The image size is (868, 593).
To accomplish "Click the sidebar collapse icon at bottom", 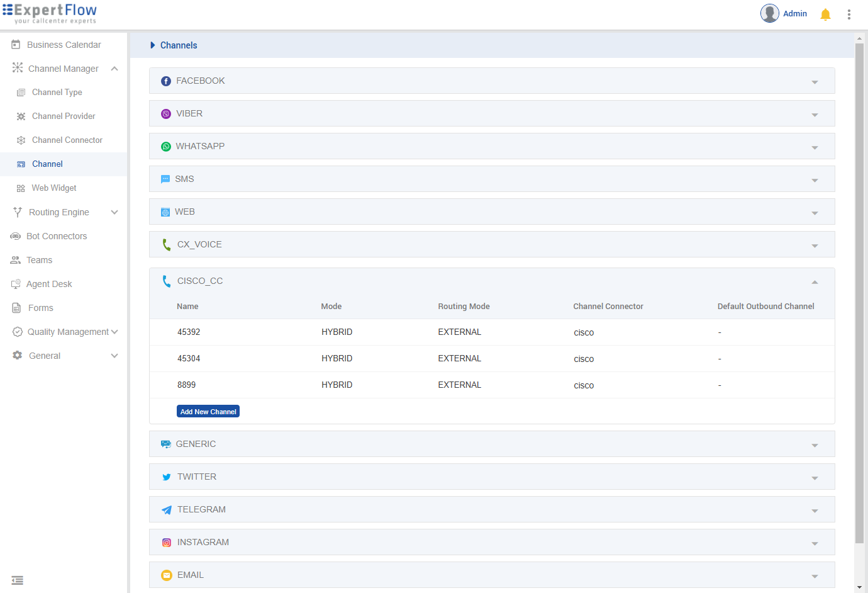I will click(x=18, y=580).
